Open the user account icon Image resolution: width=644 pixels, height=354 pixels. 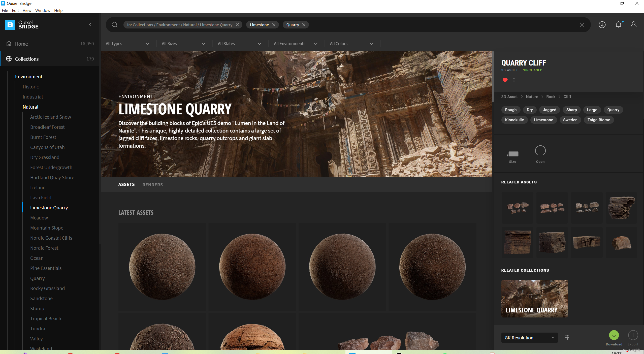pos(633,25)
